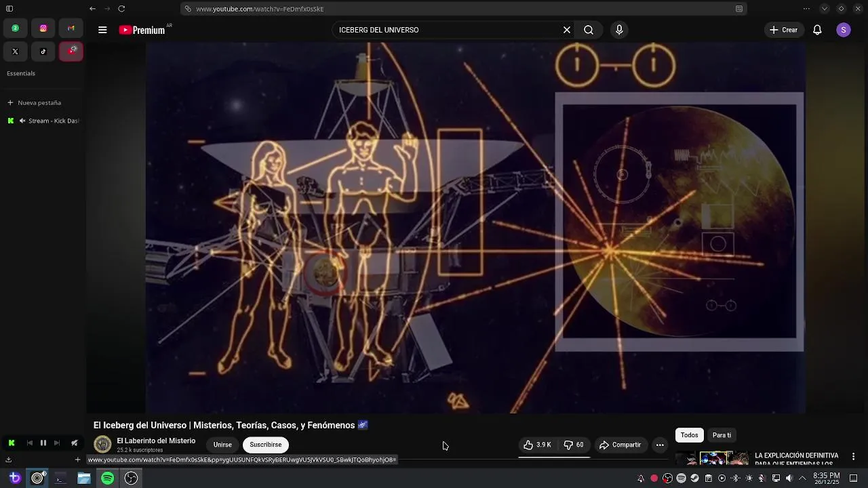Pause playback by clicking the video
Screen dimensions: 868x488
click(x=475, y=228)
